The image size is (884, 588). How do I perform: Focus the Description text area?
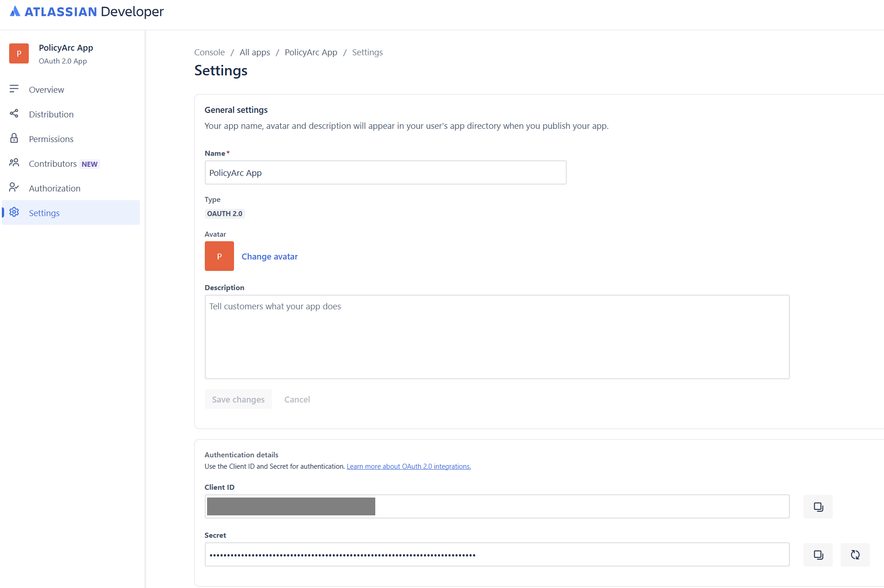tap(497, 337)
